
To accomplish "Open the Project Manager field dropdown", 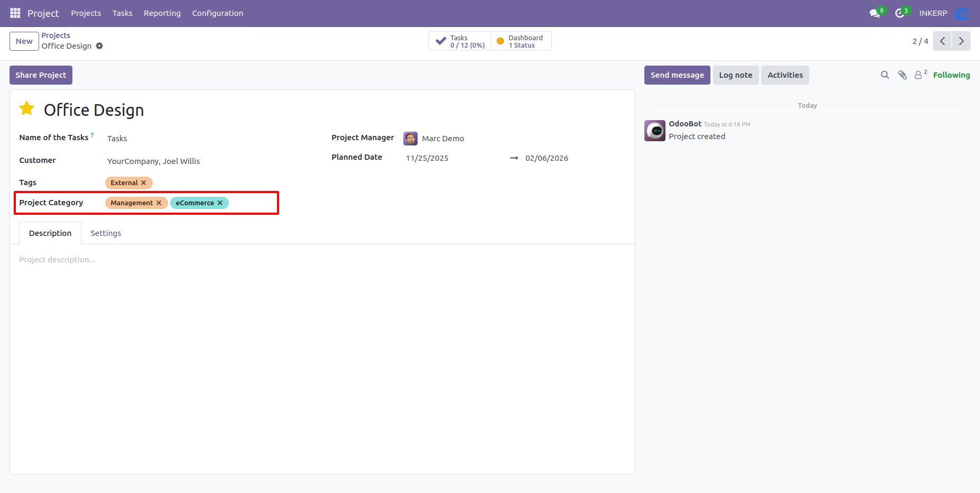I will [513, 139].
